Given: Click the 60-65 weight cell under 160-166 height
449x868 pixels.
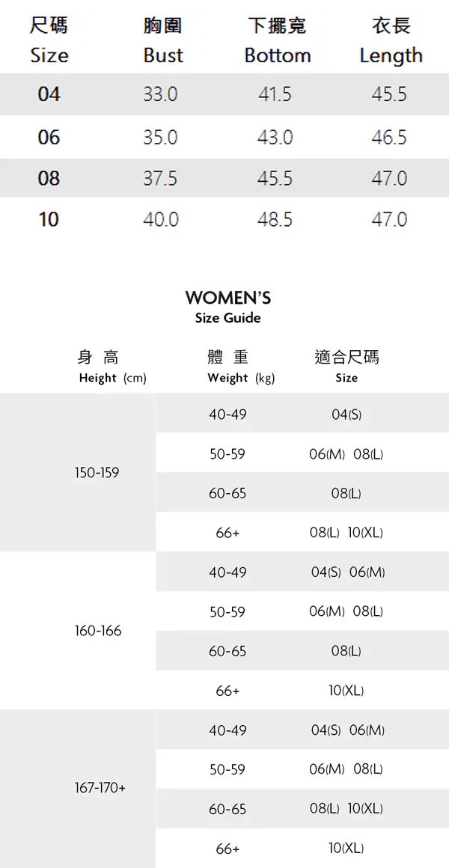Looking at the screenshot, I should (227, 651).
